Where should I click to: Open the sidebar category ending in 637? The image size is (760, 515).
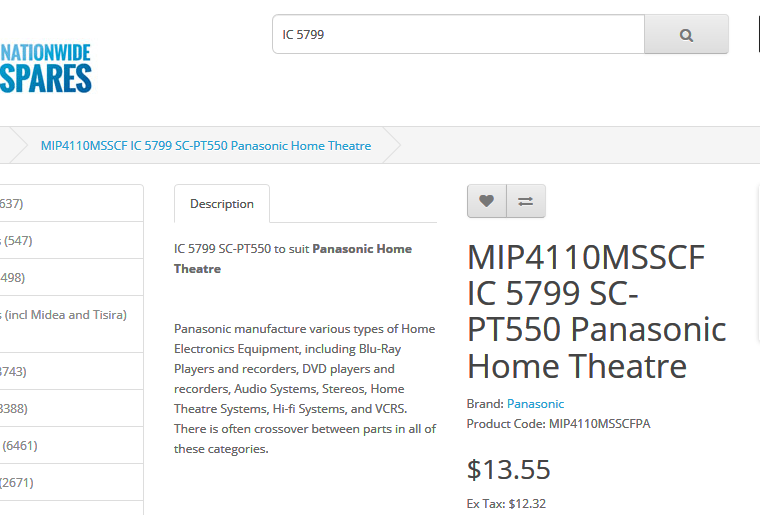click(71, 203)
